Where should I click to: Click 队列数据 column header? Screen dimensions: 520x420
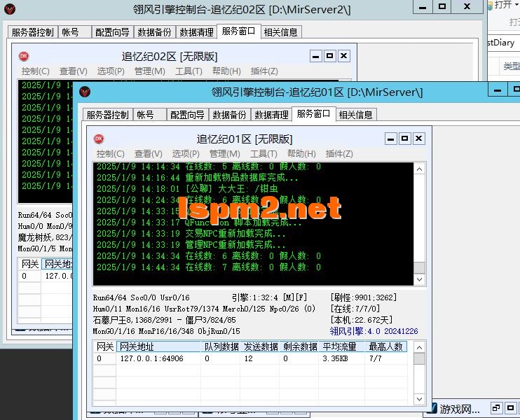221,346
